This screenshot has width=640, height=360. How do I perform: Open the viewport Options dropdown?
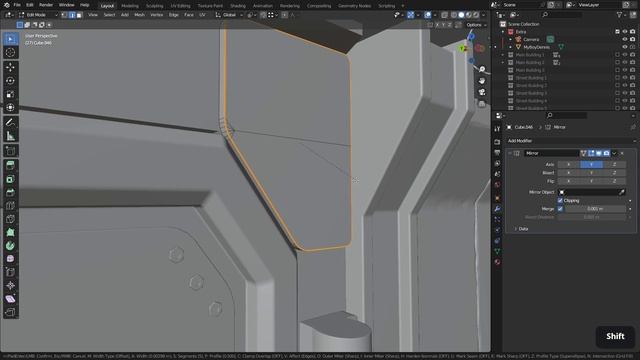pos(476,25)
